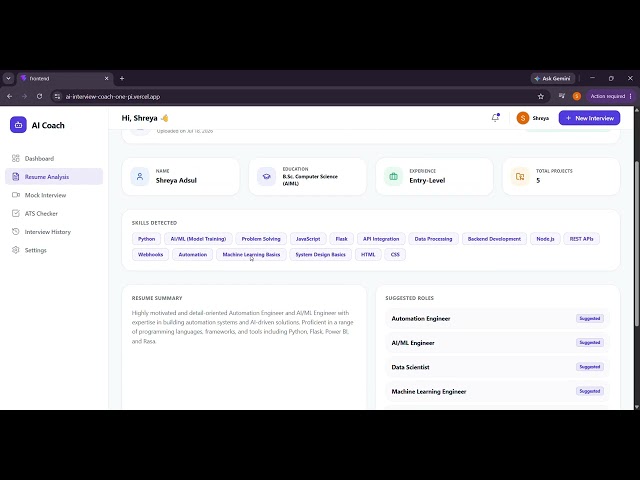Click the Webhooks skill tag
The height and width of the screenshot is (480, 640).
150,254
